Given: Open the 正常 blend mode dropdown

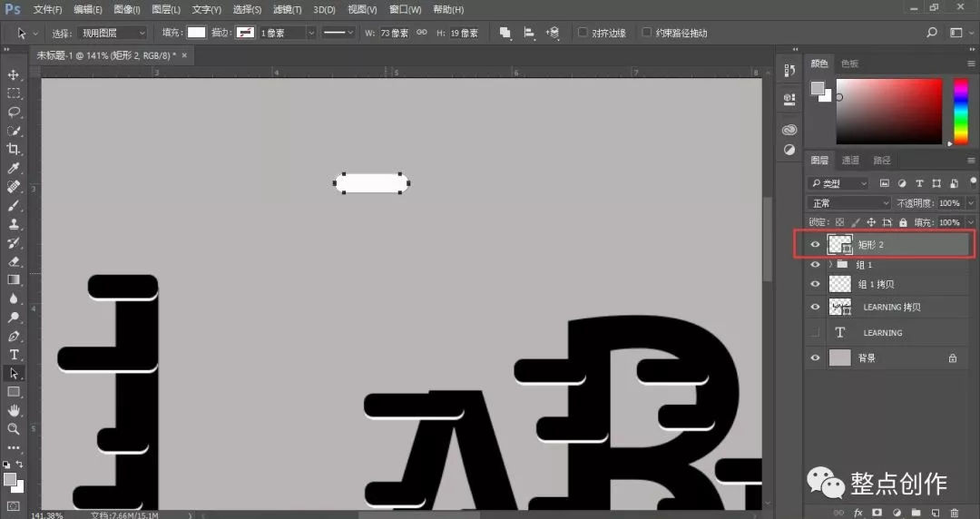Looking at the screenshot, I should [848, 203].
